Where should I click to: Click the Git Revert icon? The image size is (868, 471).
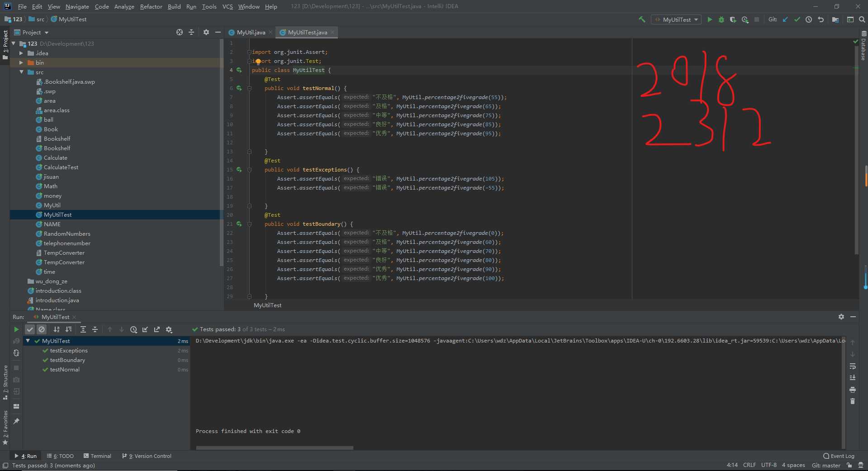coord(821,19)
